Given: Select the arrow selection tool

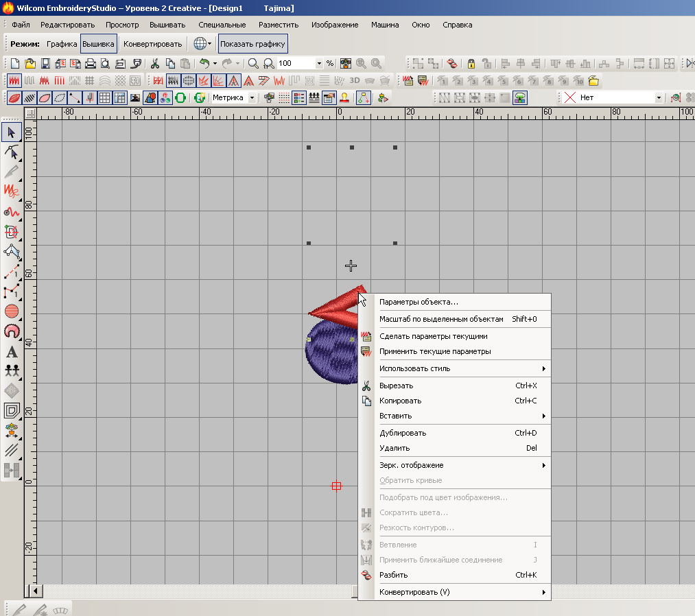Looking at the screenshot, I should 12,132.
